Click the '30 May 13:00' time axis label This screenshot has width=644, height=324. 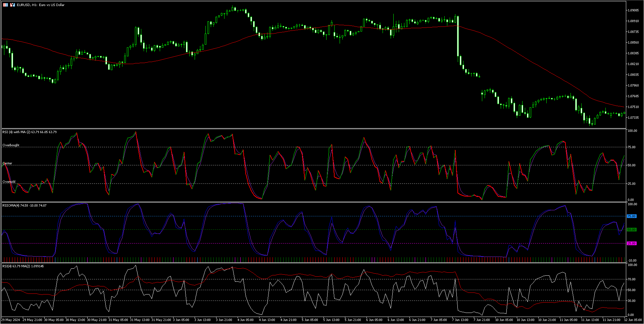pyautogui.click(x=75, y=320)
